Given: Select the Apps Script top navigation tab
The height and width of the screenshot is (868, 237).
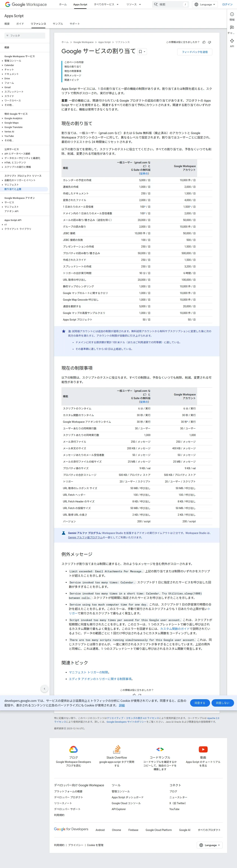Looking at the screenshot, I should coord(80,4).
